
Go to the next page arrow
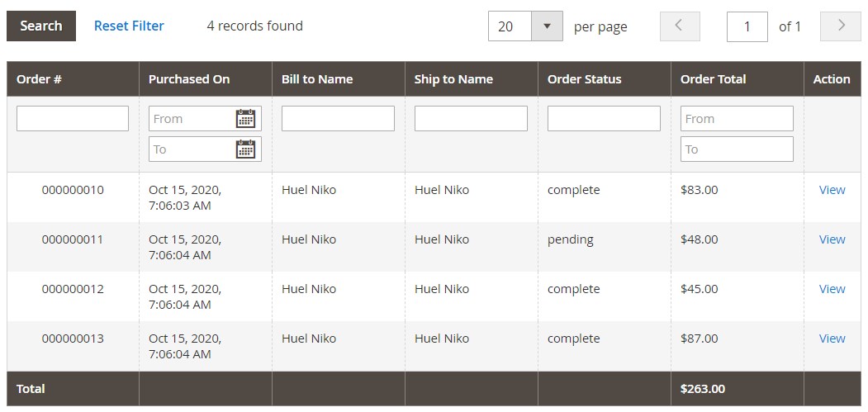tap(840, 26)
